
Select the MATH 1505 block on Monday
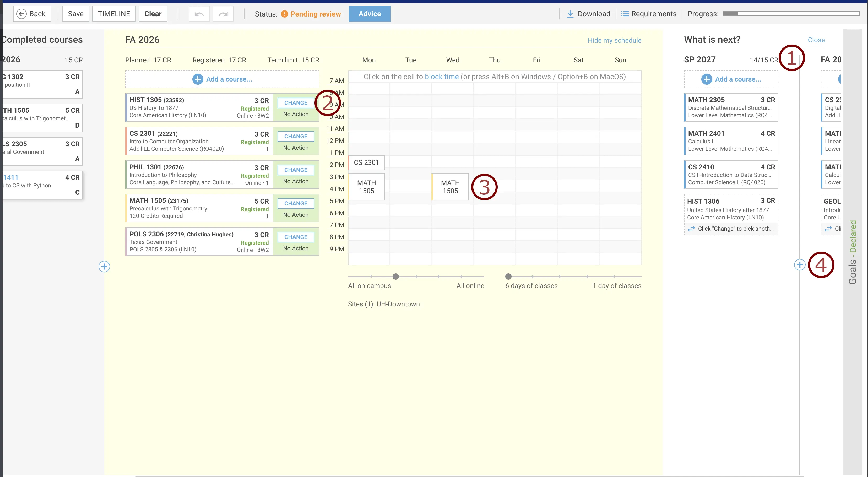coord(366,187)
